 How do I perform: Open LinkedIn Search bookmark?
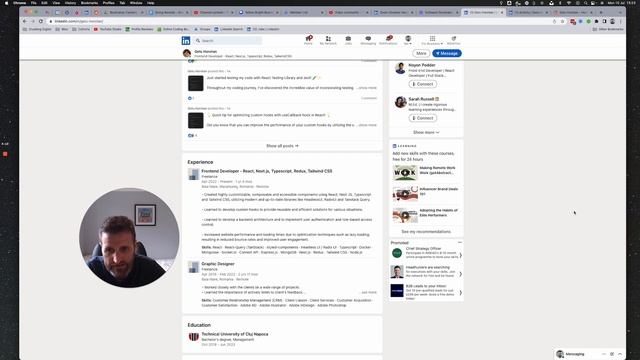(x=228, y=29)
